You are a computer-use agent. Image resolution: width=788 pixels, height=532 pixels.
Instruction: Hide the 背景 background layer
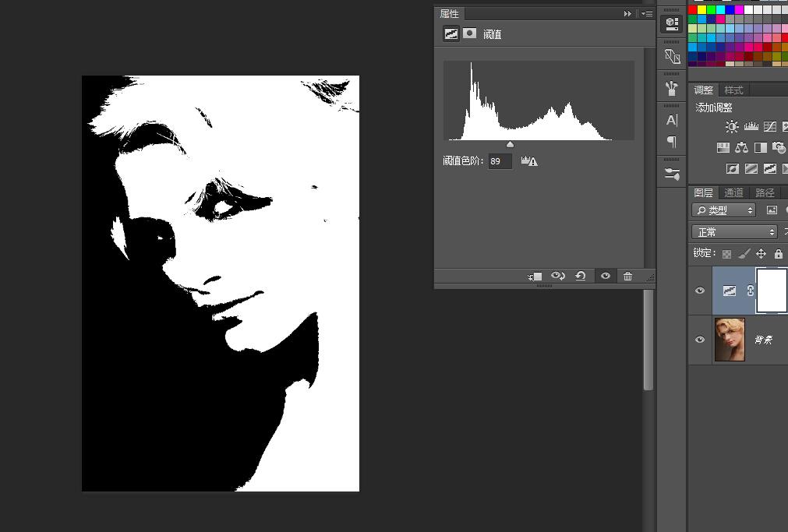coord(700,340)
